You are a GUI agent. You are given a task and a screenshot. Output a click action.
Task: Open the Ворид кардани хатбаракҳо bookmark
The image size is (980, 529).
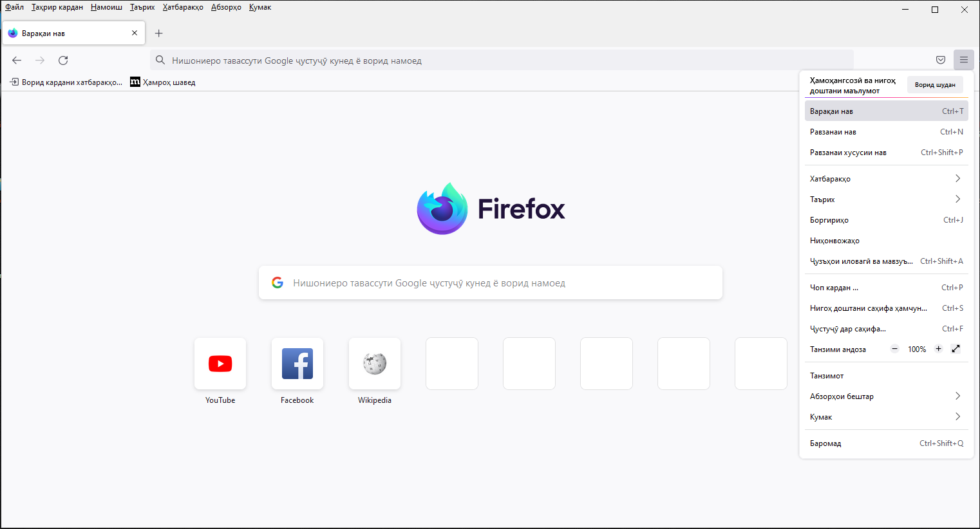(66, 82)
